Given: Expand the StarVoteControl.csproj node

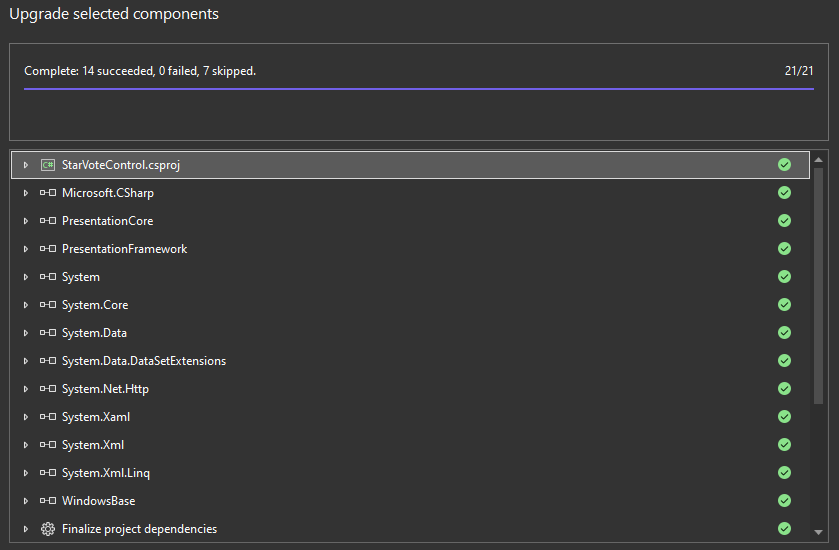Looking at the screenshot, I should click(x=26, y=165).
